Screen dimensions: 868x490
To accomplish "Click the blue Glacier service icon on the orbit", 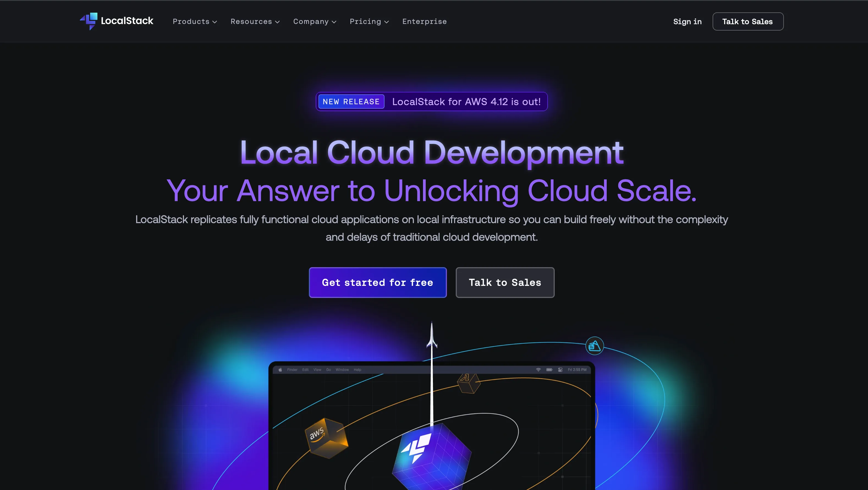I will pyautogui.click(x=595, y=346).
